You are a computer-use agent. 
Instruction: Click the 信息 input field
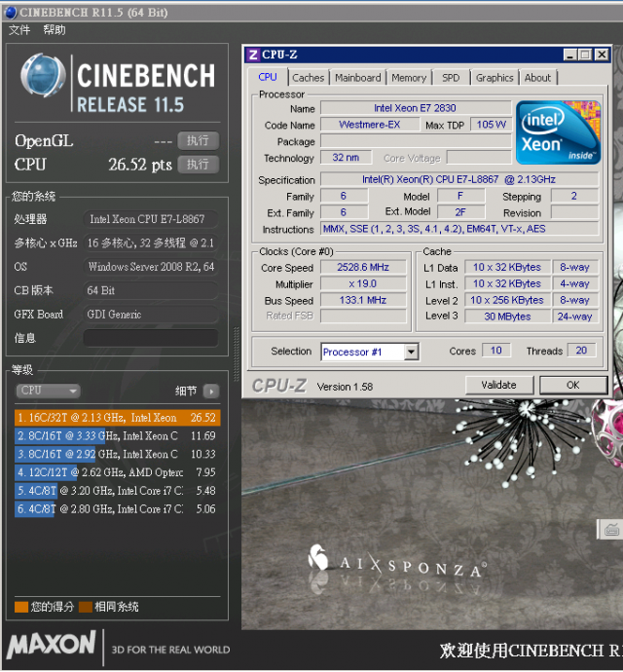coord(150,338)
